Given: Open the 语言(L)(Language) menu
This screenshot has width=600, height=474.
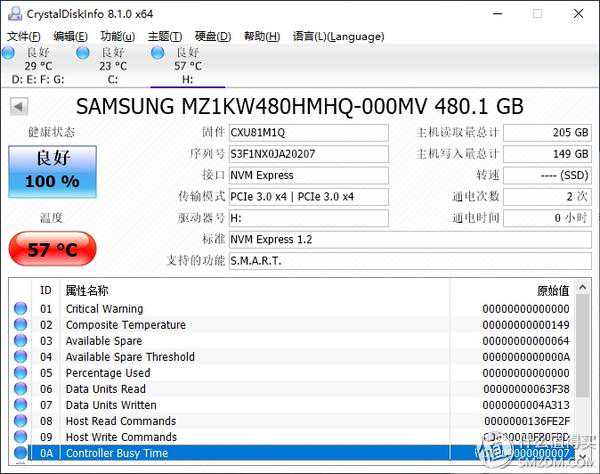Looking at the screenshot, I should click(338, 36).
